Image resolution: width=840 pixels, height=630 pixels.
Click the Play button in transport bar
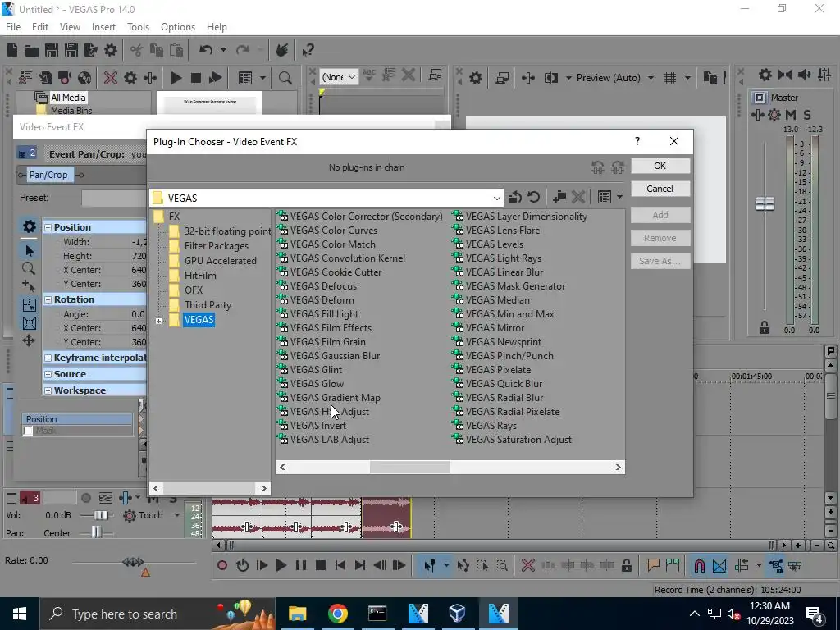pos(281,565)
